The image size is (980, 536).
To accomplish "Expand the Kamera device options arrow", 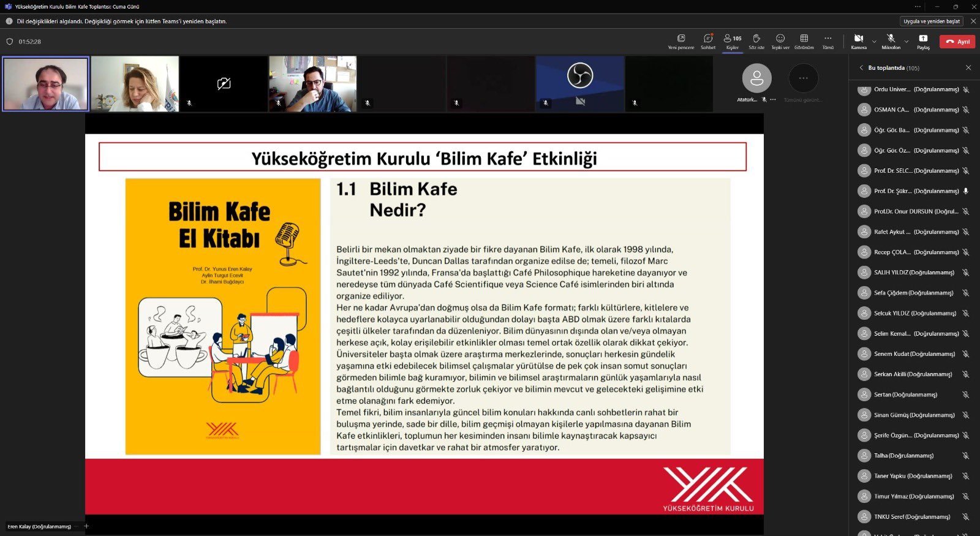I will (x=874, y=42).
